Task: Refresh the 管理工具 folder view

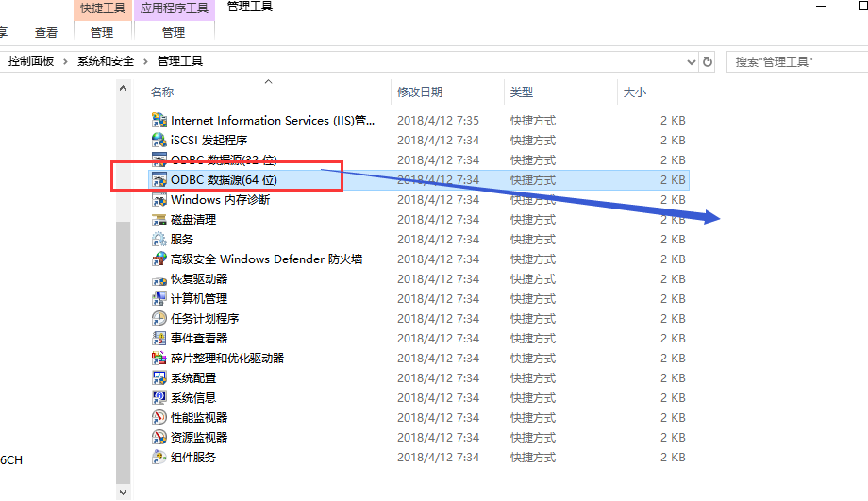Action: coord(708,61)
